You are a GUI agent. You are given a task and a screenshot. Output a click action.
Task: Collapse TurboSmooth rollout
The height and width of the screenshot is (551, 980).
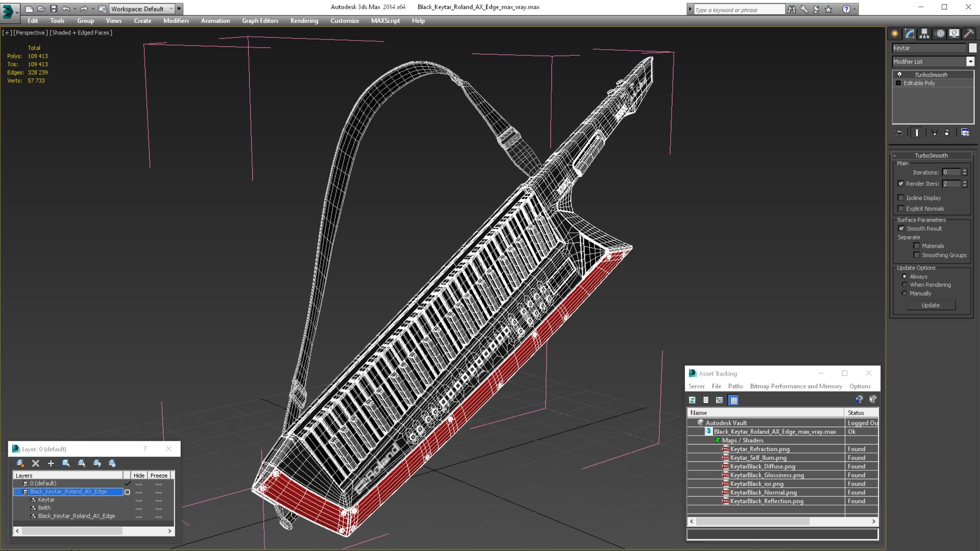coord(894,156)
